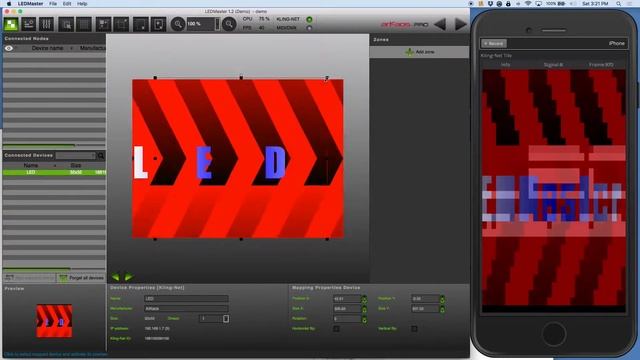Select the cursor selection tool in toolbar
Viewport: 640px width, 360px height.
coord(66,24)
